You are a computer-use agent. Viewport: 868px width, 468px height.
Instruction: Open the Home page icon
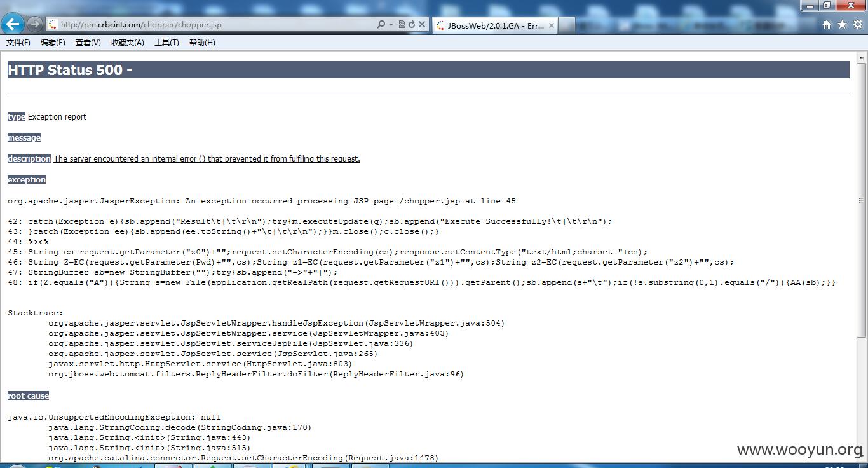point(827,25)
